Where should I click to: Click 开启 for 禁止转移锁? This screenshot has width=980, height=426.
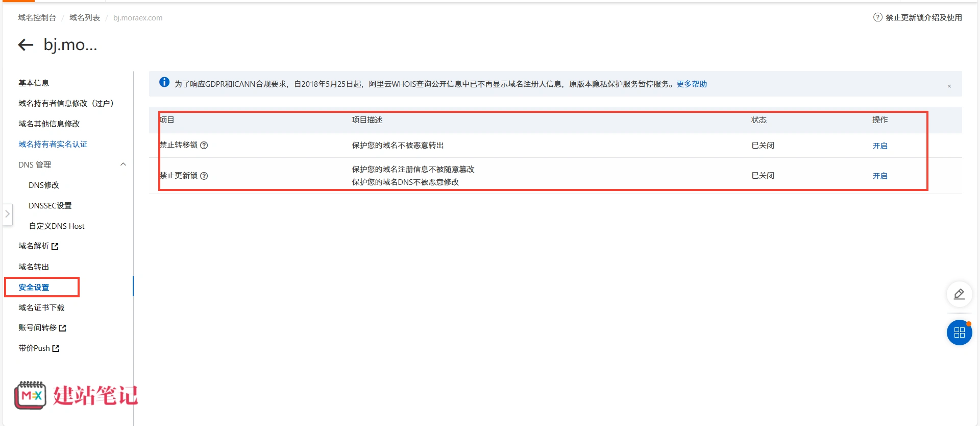880,146
